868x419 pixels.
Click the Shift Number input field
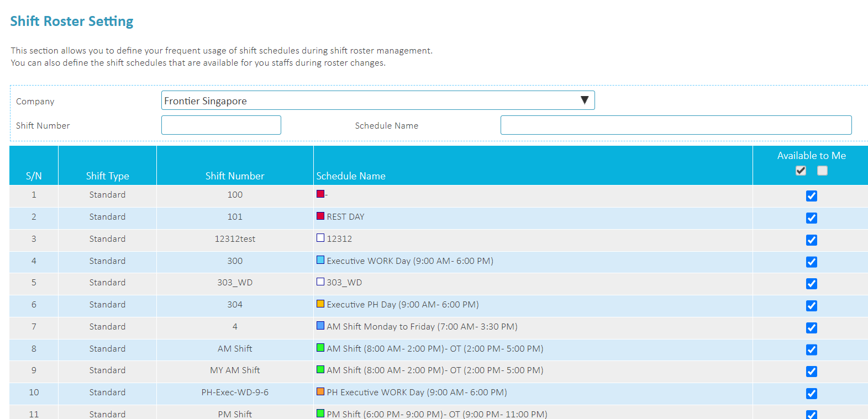(x=221, y=125)
